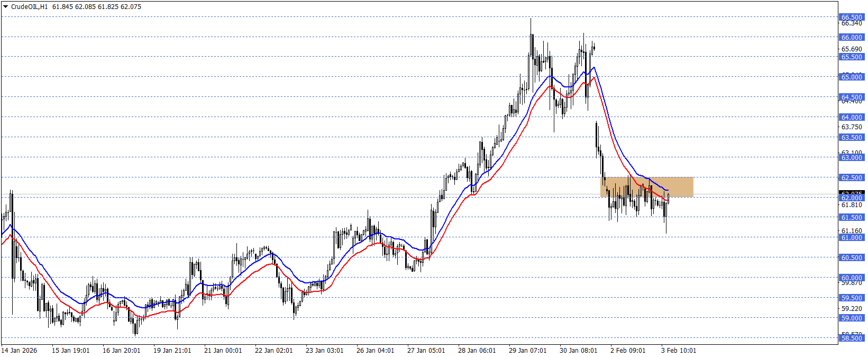Image resolution: width=868 pixels, height=357 pixels.
Task: Select the 61.000 price level label
Action: click(852, 237)
